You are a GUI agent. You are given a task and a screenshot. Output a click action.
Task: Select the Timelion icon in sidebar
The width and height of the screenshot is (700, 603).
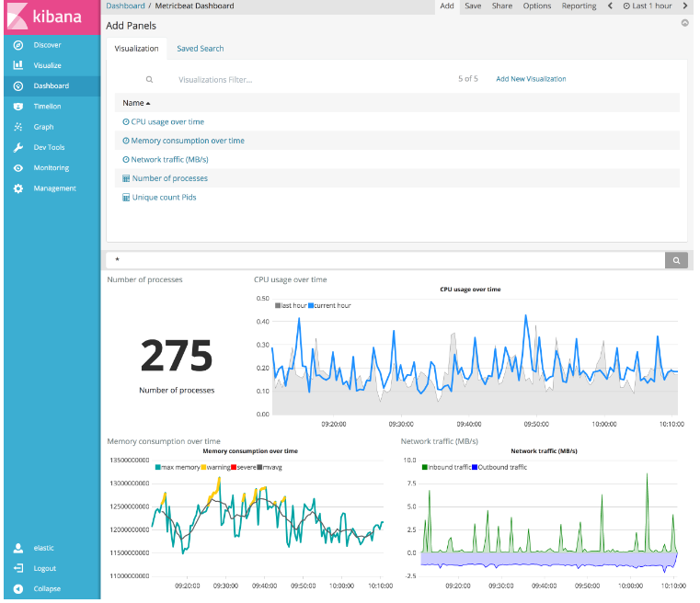pyautogui.click(x=18, y=106)
